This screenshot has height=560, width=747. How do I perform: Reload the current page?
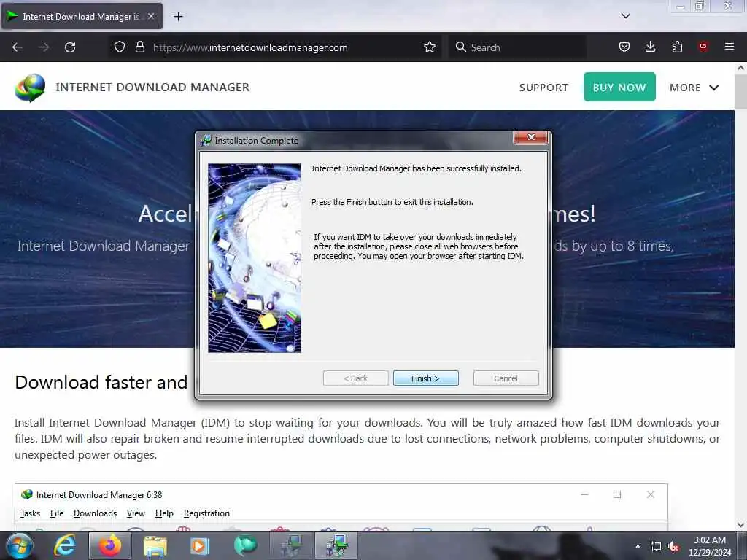click(70, 47)
